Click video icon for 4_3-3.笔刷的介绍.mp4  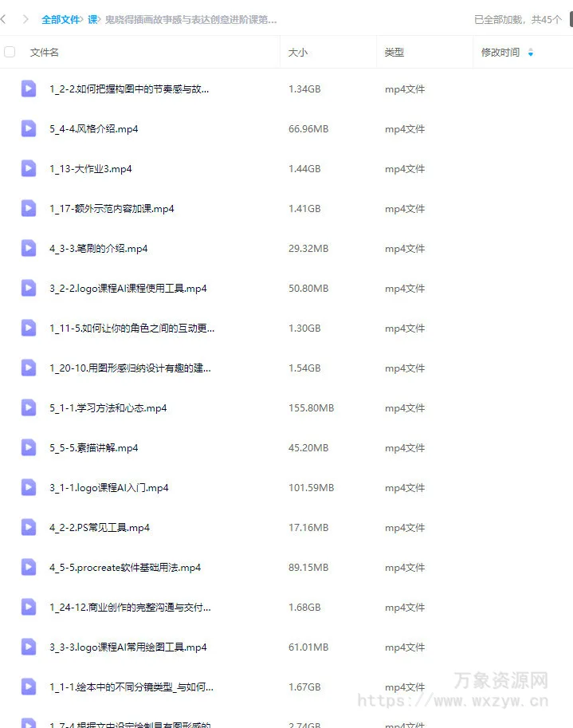29,249
